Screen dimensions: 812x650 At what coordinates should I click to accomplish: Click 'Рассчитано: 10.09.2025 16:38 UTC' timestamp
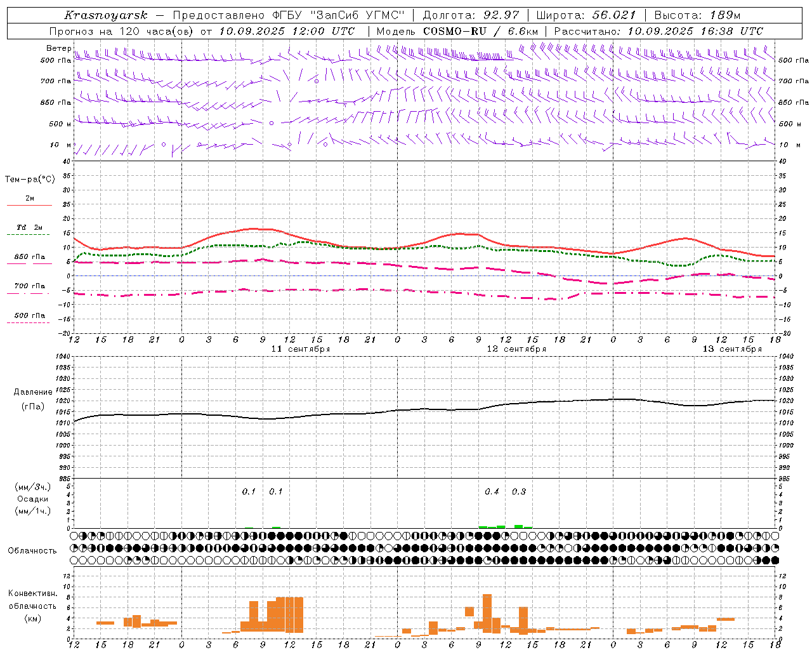click(x=659, y=31)
